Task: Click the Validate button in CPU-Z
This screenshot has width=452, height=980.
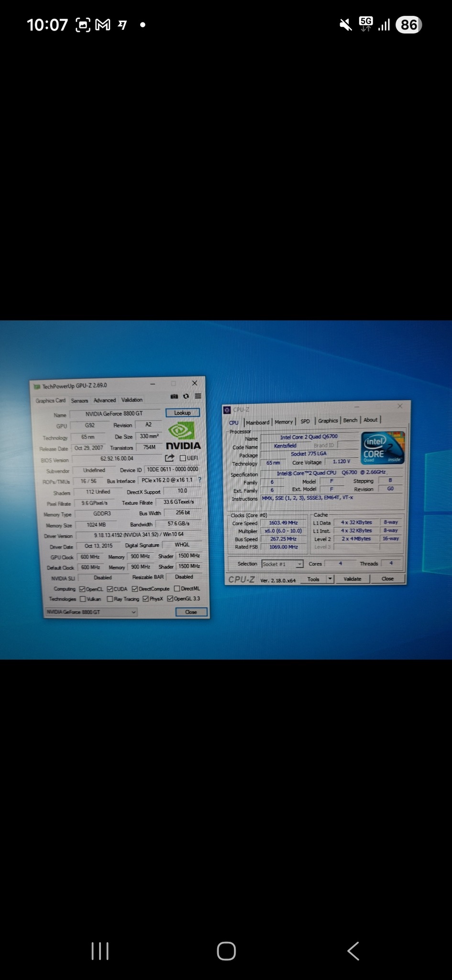Action: tap(353, 579)
